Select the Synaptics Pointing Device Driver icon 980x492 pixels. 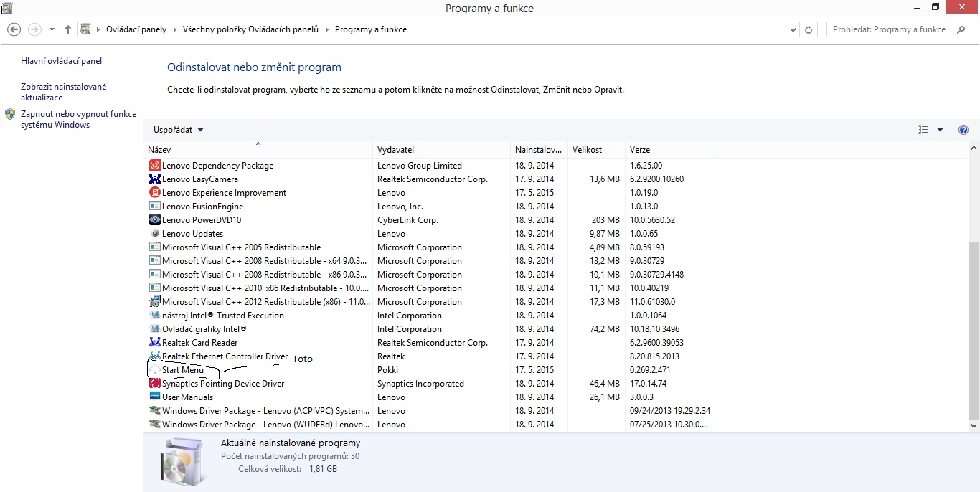tap(154, 384)
